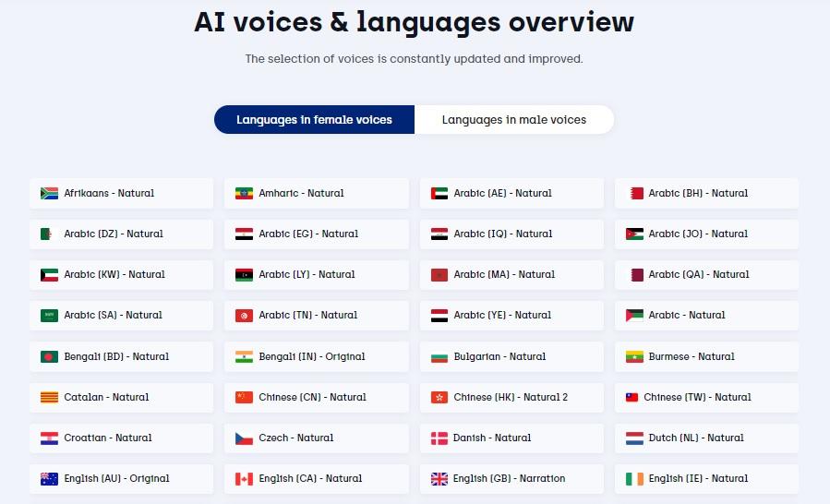Click the Taiwan flag beside Chinese (TW)
Screen dimensions: 830x504
click(632, 397)
